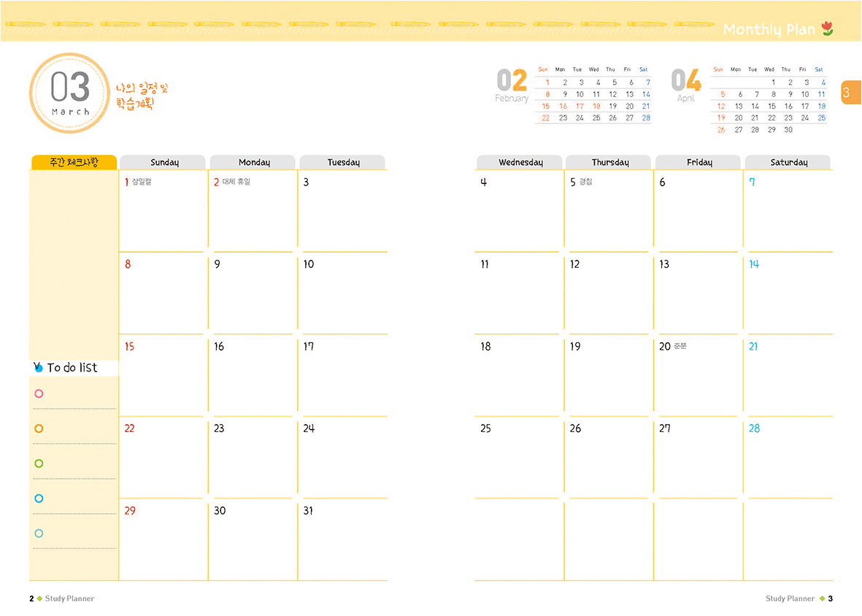Screen dimensions: 862x616
Task: Click the Saturday column header
Action: pos(788,162)
